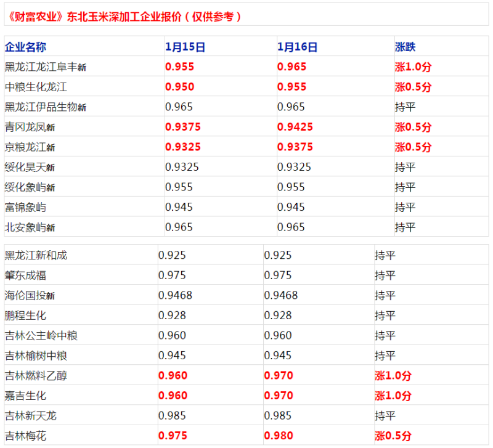Click 涨1.0分 in the 吉林燃料乙醇 row
The image size is (493, 448).
[393, 375]
